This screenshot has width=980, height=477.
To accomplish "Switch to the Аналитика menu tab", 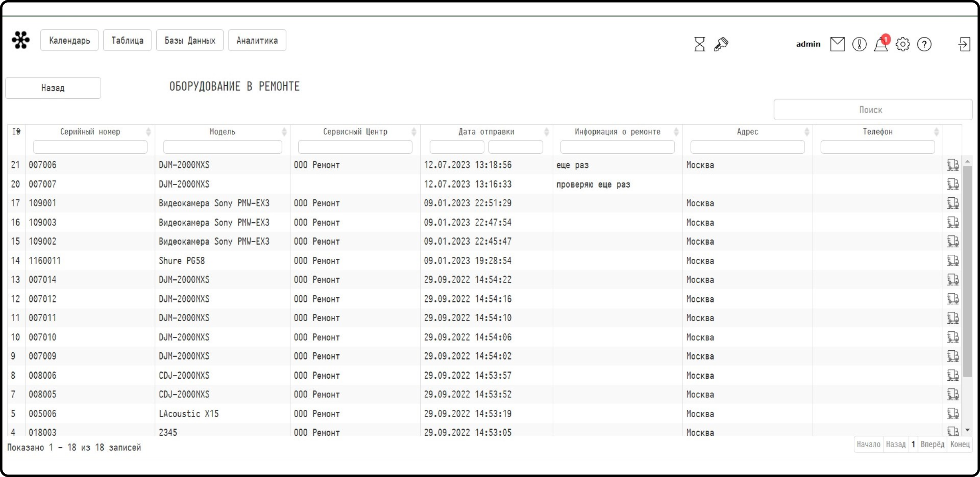I will (257, 40).
